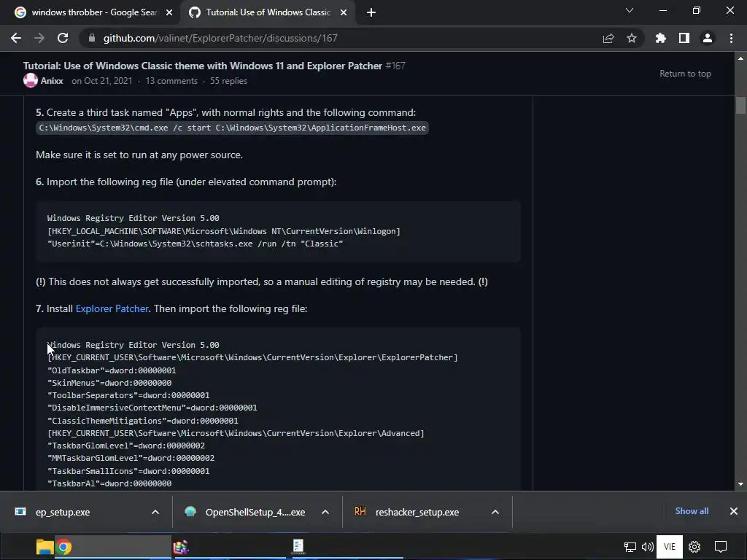Go back to the previous page
The image size is (747, 560).
[16, 38]
